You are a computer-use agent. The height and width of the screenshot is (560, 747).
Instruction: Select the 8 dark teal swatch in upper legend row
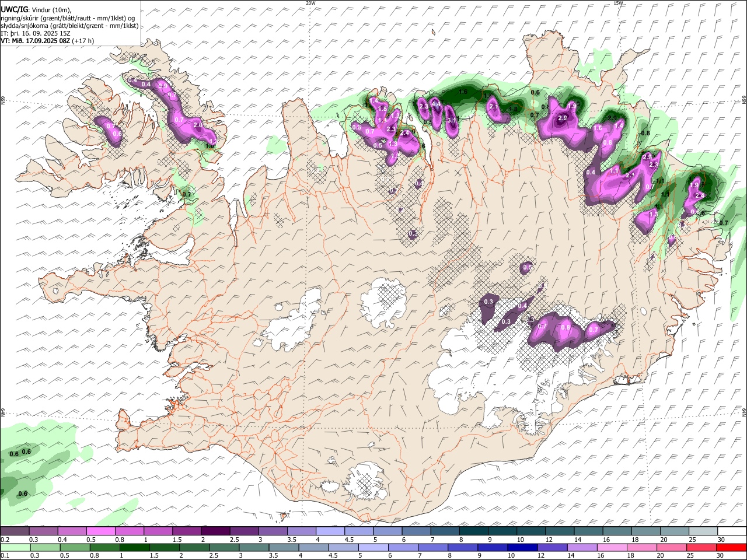474,531
